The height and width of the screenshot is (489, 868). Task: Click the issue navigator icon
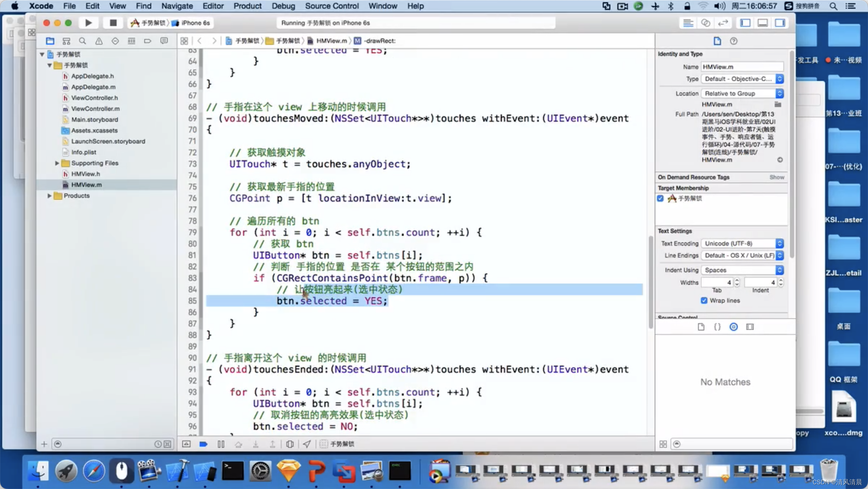tap(98, 41)
